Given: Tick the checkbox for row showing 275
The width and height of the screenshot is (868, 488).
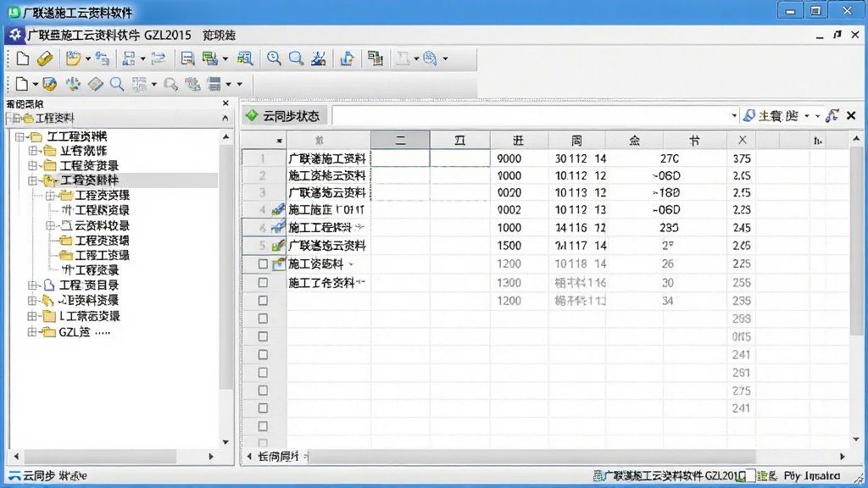Looking at the screenshot, I should [x=263, y=391].
